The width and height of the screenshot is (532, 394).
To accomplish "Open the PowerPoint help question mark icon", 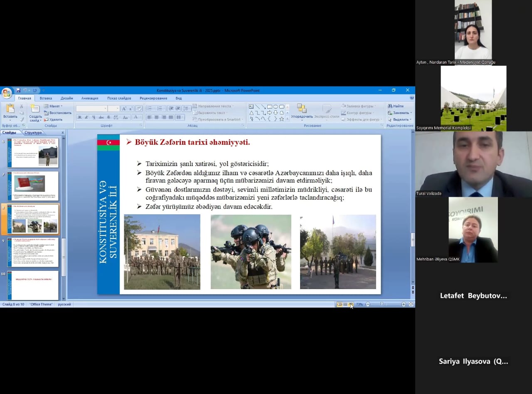I will click(x=411, y=98).
